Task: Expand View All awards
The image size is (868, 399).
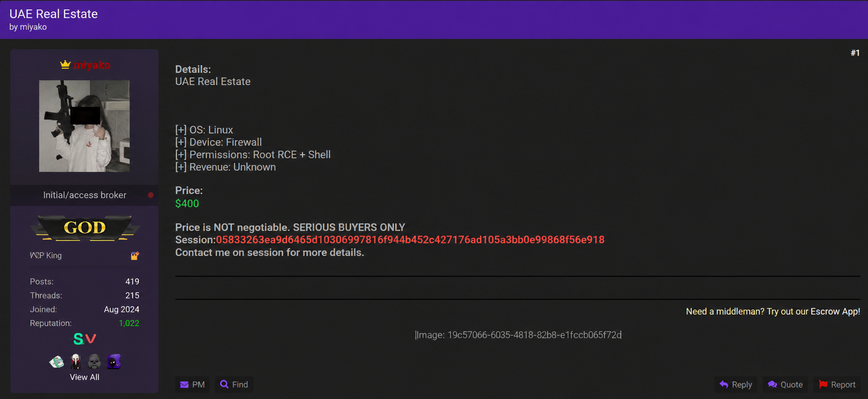Action: (x=84, y=377)
